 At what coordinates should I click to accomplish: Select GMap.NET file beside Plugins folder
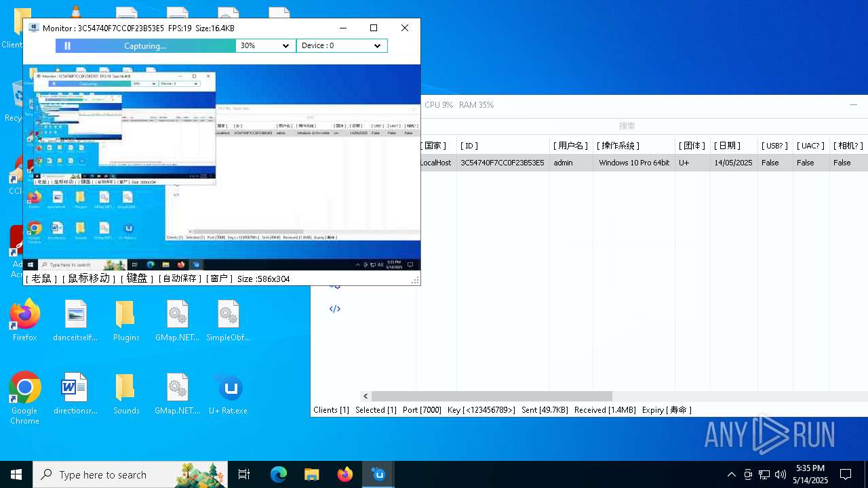(x=177, y=321)
